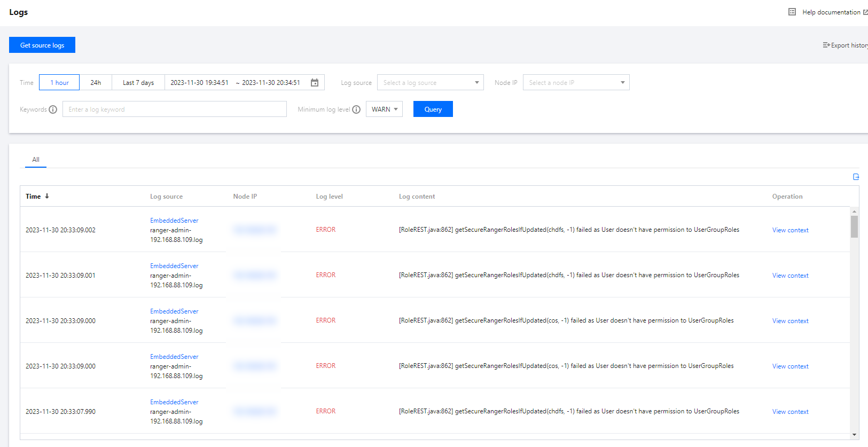868x447 pixels.
Task: Click the export icon above the table
Action: [856, 177]
